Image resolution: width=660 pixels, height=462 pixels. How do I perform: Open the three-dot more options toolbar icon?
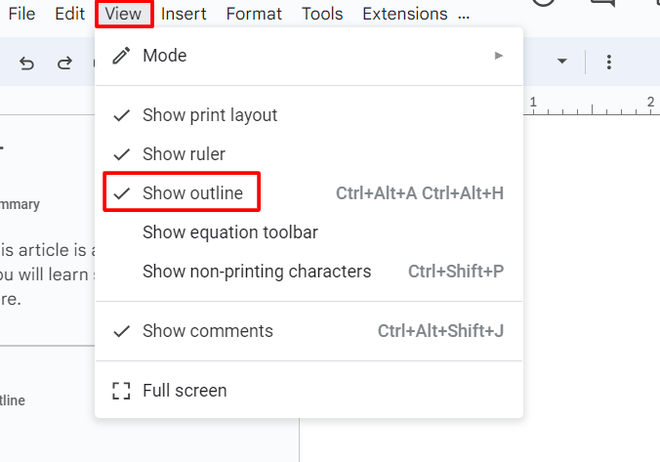pyautogui.click(x=609, y=62)
